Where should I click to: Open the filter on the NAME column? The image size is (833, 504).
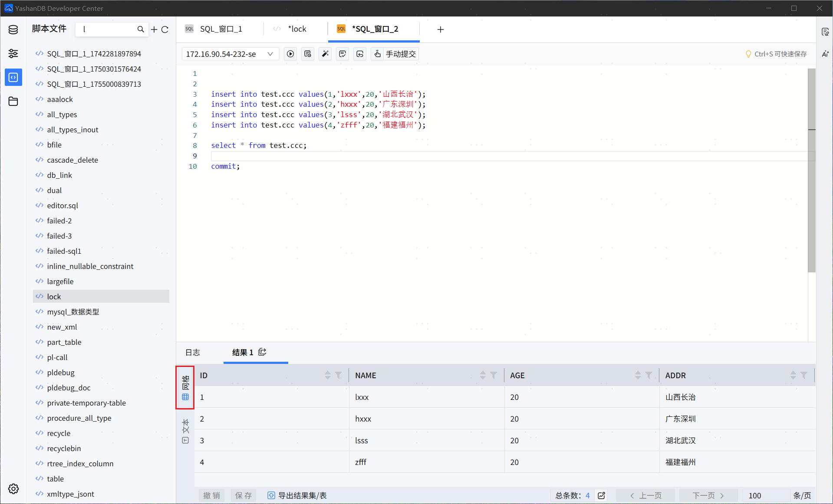click(x=494, y=375)
